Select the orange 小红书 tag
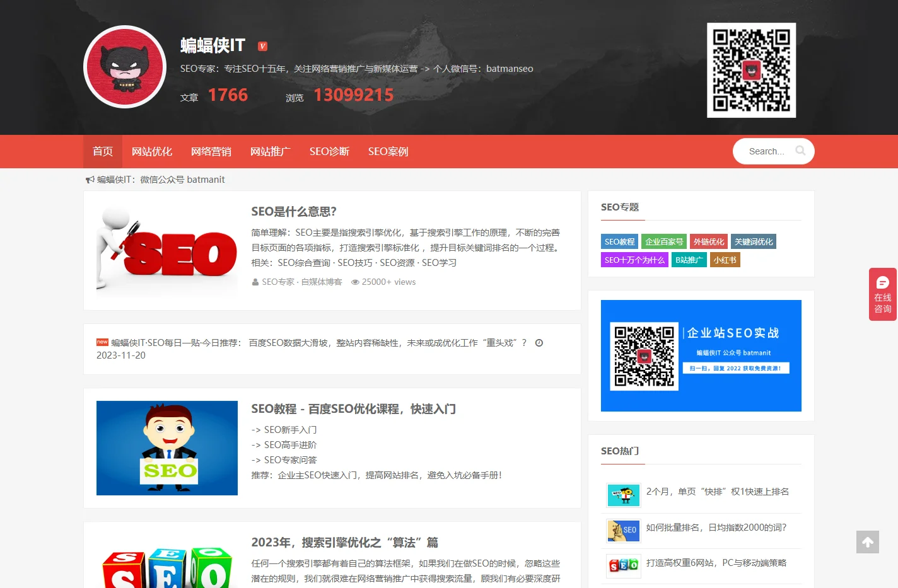This screenshot has width=898, height=588. (725, 260)
